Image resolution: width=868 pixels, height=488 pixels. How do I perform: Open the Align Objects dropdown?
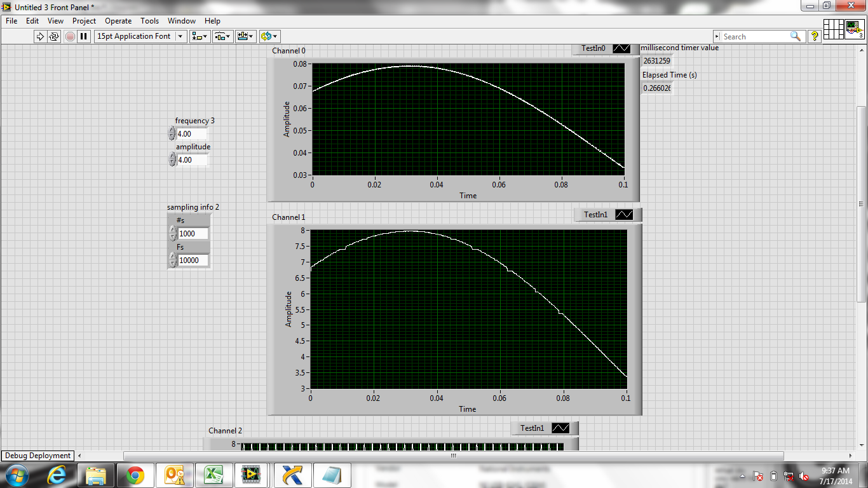[199, 36]
